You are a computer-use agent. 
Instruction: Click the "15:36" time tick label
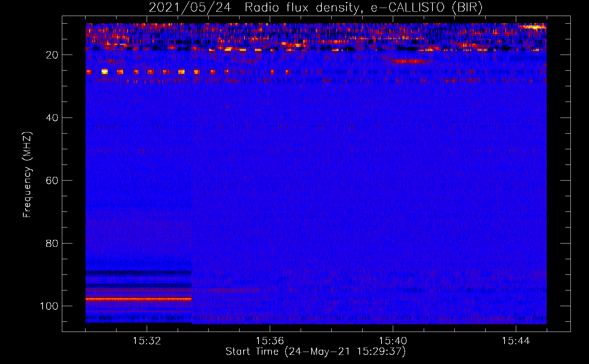(x=270, y=341)
